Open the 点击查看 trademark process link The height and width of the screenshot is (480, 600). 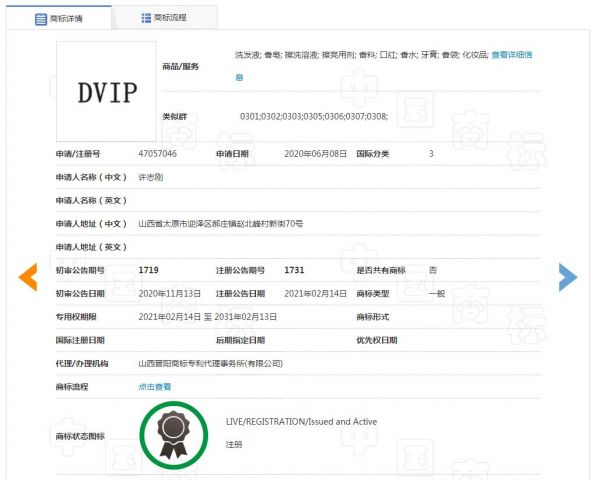pyautogui.click(x=154, y=386)
